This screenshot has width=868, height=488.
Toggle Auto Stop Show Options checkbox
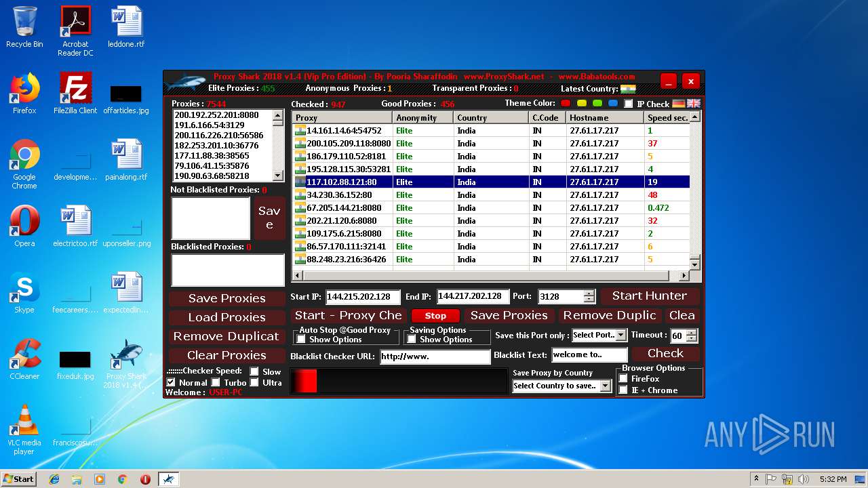coord(301,340)
